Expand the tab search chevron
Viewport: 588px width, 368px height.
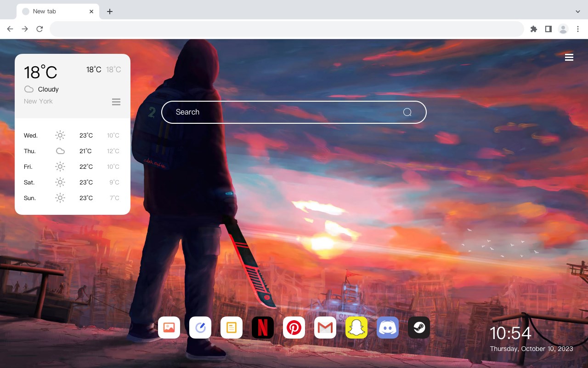tap(578, 11)
